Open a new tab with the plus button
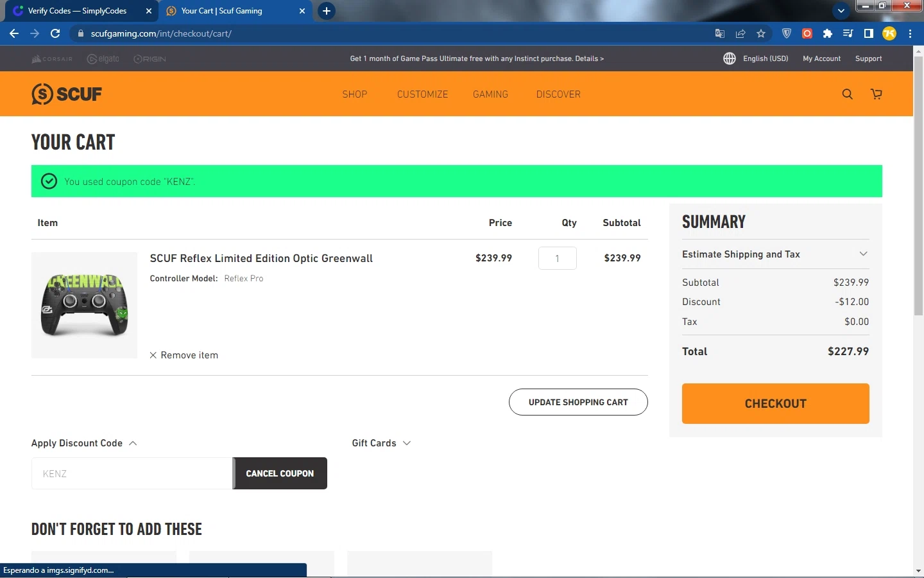924x578 pixels. [x=327, y=11]
